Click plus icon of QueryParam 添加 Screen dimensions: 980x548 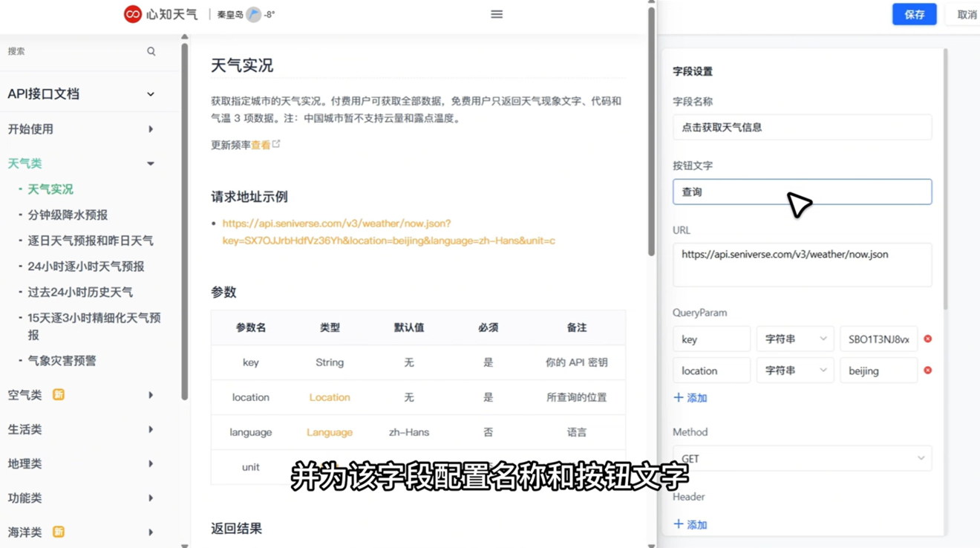[678, 397]
